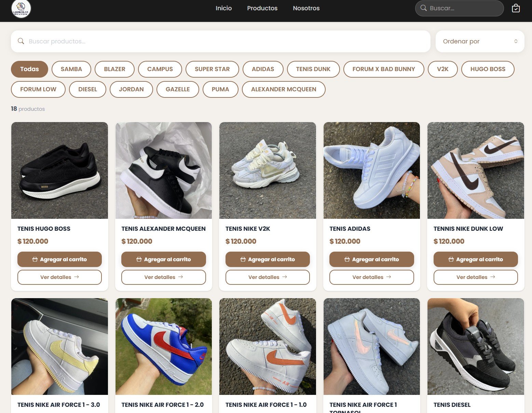The image size is (532, 413).
Task: Select the FORUM X BAD BUNNY filter
Action: (384, 69)
